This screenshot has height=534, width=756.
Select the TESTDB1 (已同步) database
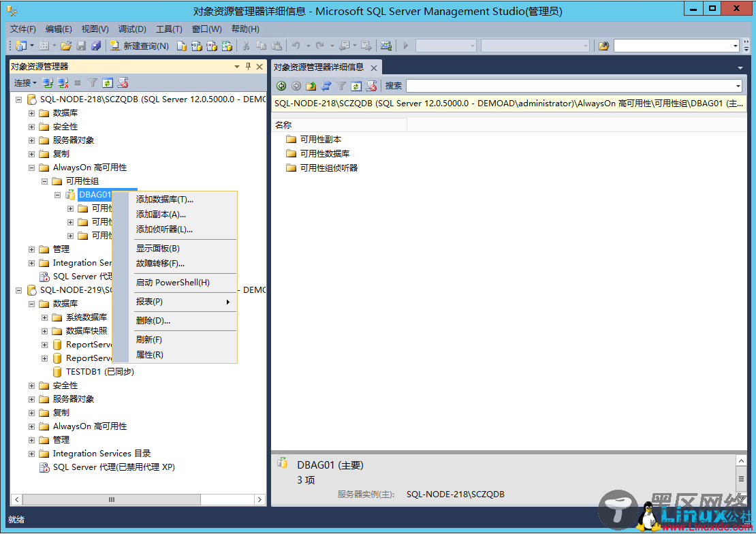pyautogui.click(x=100, y=372)
